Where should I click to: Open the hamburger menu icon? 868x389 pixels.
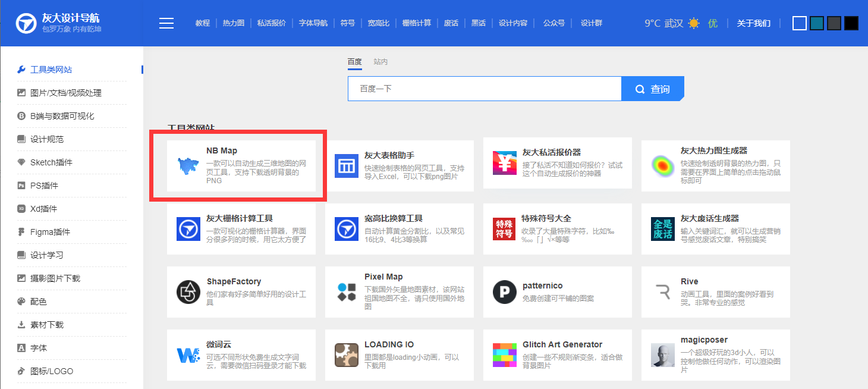(x=166, y=23)
